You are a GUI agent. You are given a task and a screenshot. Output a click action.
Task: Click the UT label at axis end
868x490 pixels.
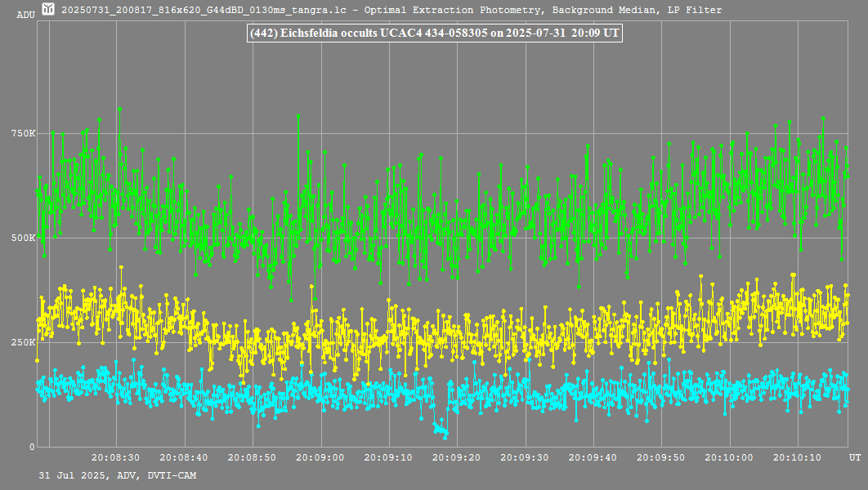(x=854, y=458)
